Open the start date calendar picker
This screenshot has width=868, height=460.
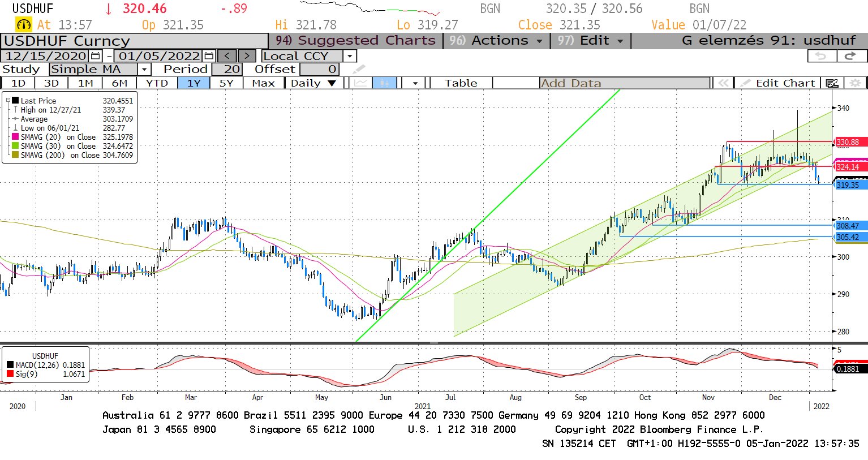pos(95,56)
